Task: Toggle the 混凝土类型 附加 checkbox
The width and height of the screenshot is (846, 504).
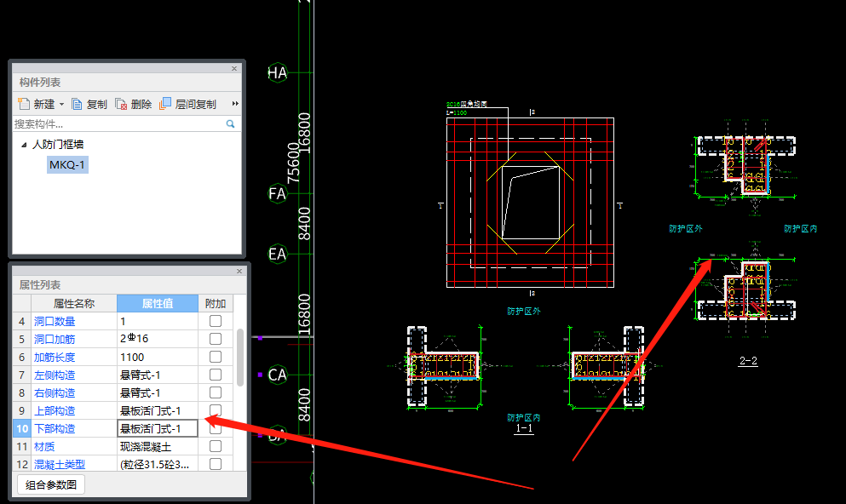Action: pyautogui.click(x=216, y=464)
